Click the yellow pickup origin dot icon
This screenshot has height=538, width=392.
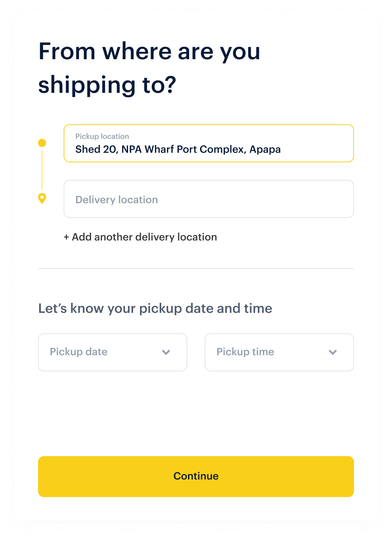click(x=42, y=143)
